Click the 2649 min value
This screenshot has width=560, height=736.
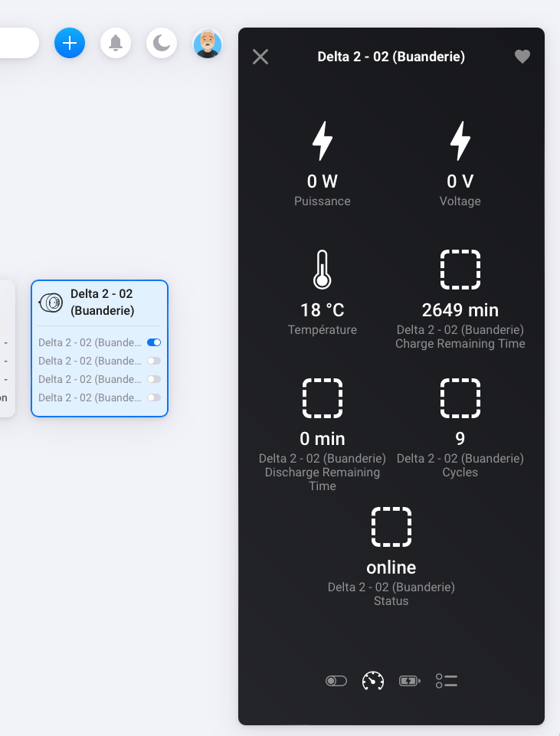click(x=460, y=310)
